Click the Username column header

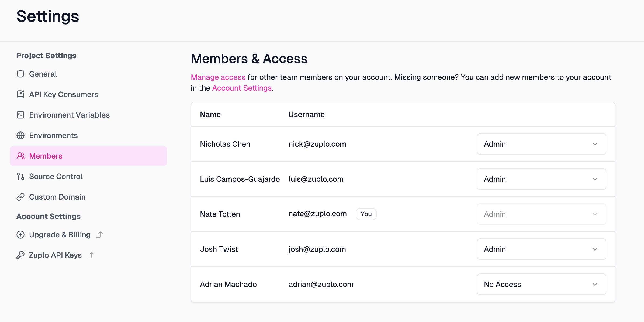(x=306, y=114)
